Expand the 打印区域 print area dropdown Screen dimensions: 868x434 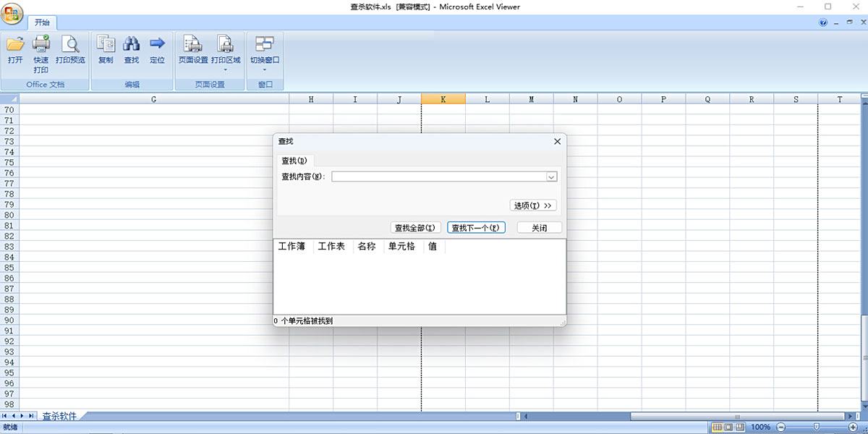[226, 70]
